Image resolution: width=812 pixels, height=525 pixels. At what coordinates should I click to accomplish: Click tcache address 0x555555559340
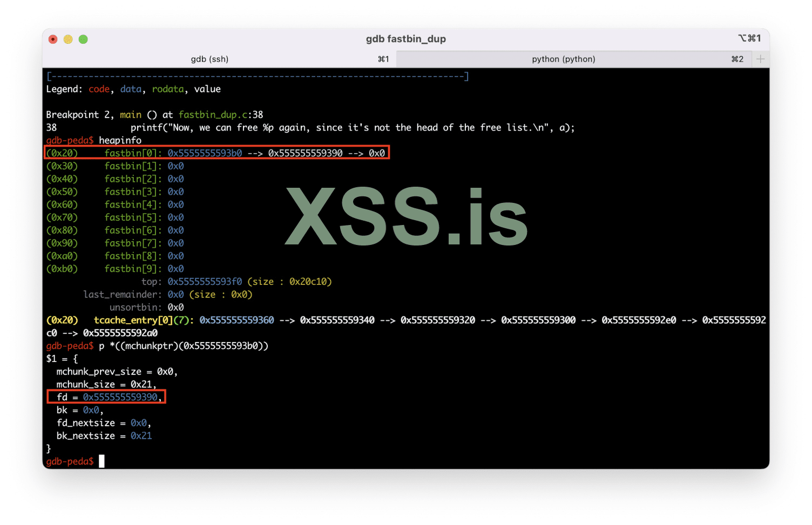click(337, 321)
